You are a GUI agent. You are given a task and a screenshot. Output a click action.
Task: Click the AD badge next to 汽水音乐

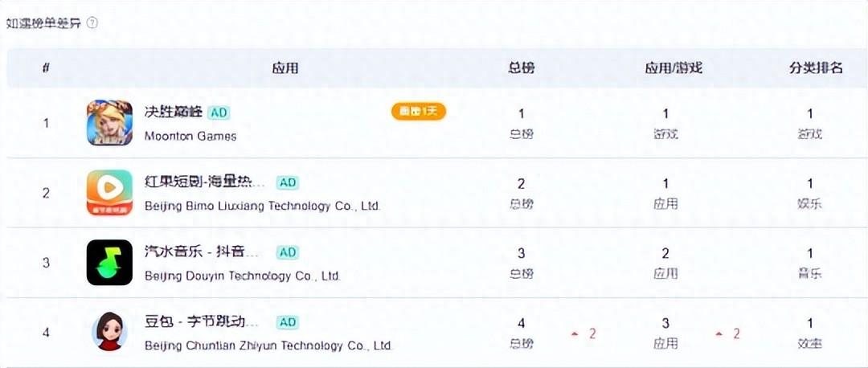pos(288,252)
